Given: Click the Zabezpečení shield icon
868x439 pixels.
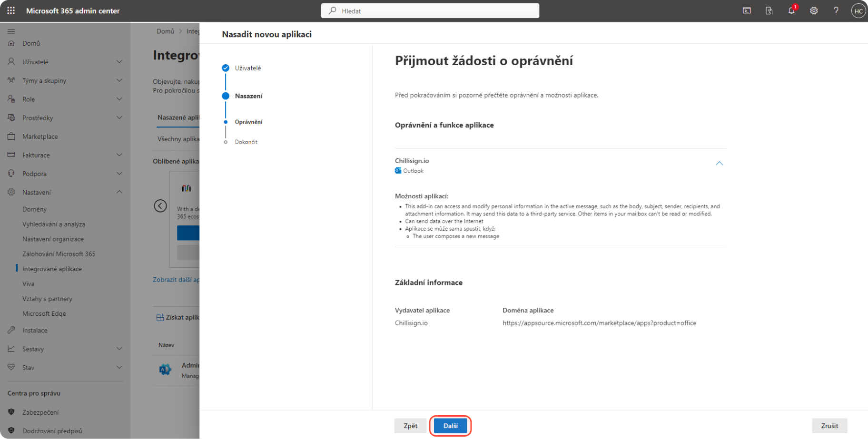Looking at the screenshot, I should (x=11, y=412).
